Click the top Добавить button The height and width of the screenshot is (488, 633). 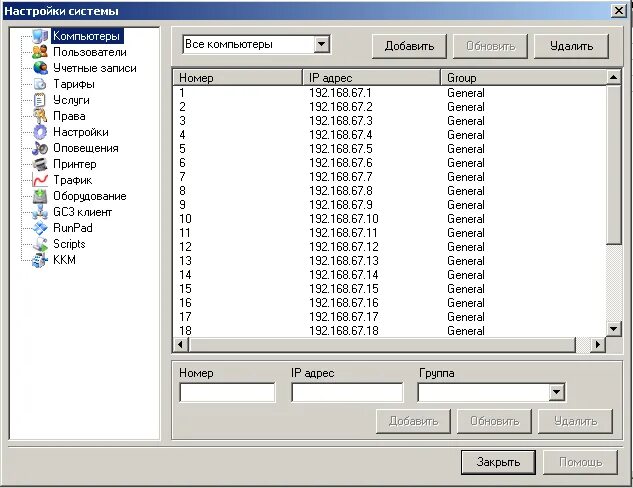pyautogui.click(x=409, y=46)
